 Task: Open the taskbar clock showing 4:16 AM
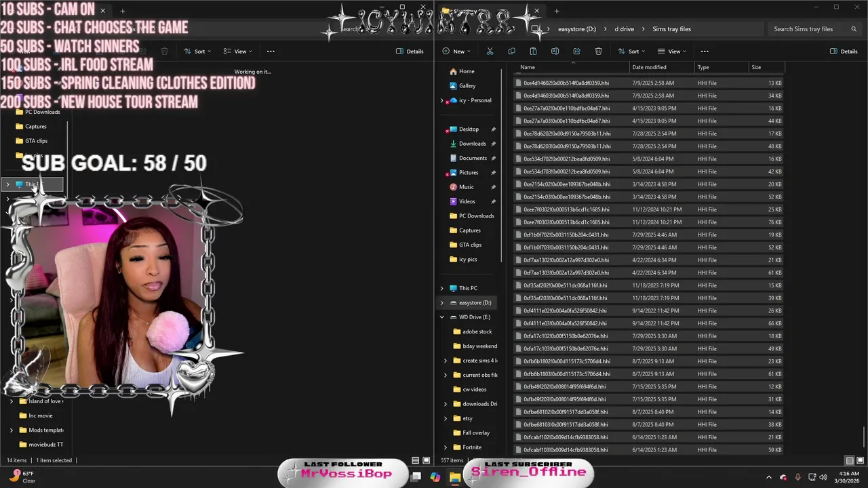[x=848, y=477]
